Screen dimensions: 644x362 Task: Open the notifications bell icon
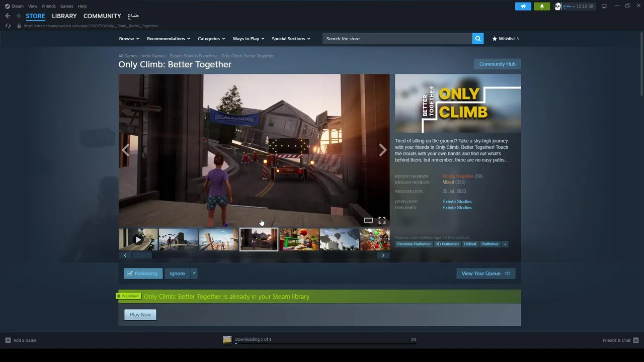pos(542,6)
